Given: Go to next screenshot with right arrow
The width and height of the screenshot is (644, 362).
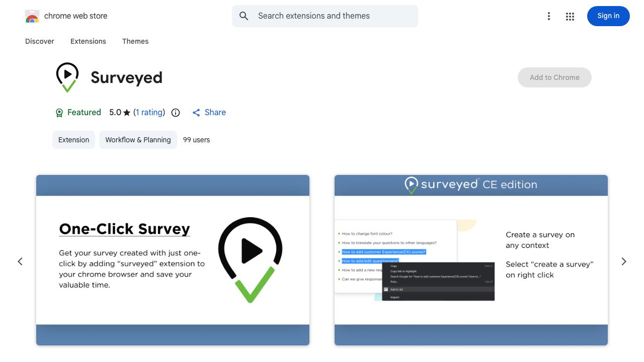Looking at the screenshot, I should point(624,261).
